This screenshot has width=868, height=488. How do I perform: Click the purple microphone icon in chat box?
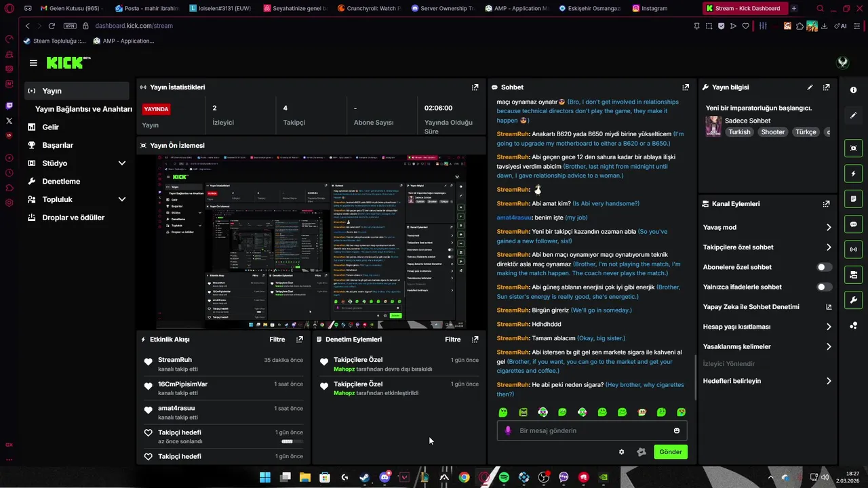point(508,430)
